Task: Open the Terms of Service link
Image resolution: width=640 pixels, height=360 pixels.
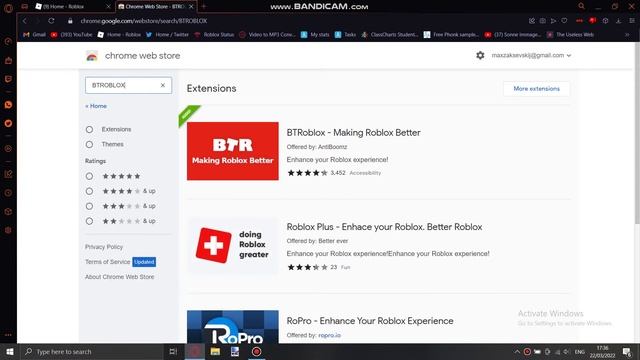Action: click(x=107, y=262)
